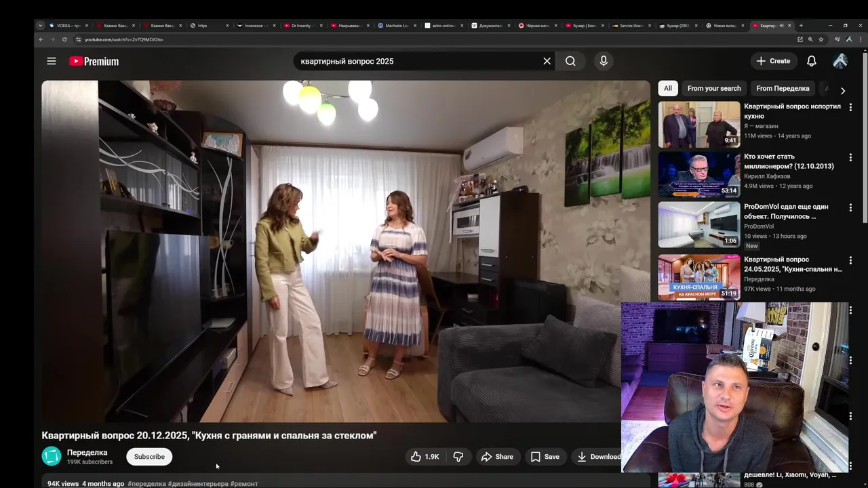Open page in app from the address bar
Image resolution: width=868 pixels, height=488 pixels.
click(x=800, y=39)
